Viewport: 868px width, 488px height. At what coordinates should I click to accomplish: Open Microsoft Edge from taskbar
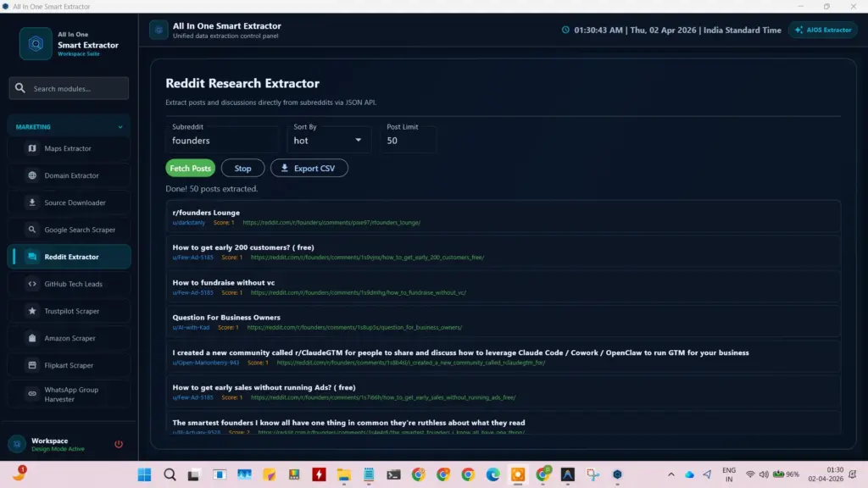tap(492, 474)
